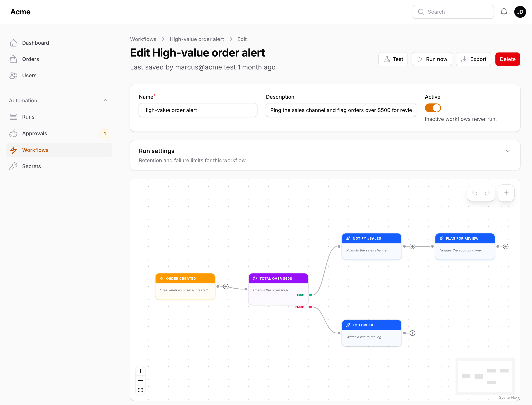This screenshot has width=532, height=405.
Task: Click the Approvals count badge 1
Action: [x=105, y=134]
